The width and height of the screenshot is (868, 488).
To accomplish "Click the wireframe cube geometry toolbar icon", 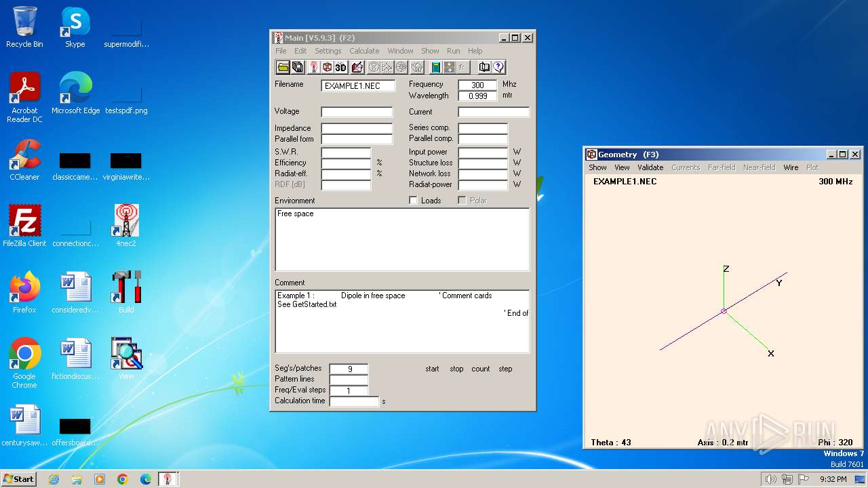I will coord(327,67).
